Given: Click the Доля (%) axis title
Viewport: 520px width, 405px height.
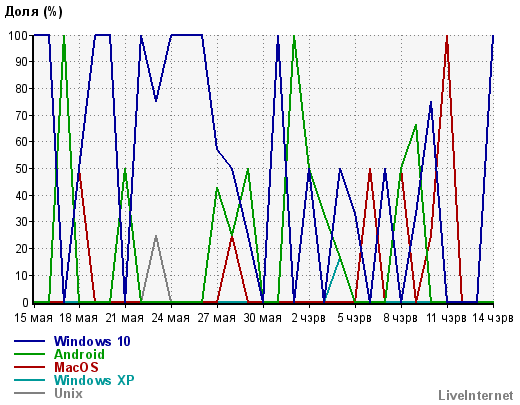Looking at the screenshot, I should [x=34, y=12].
